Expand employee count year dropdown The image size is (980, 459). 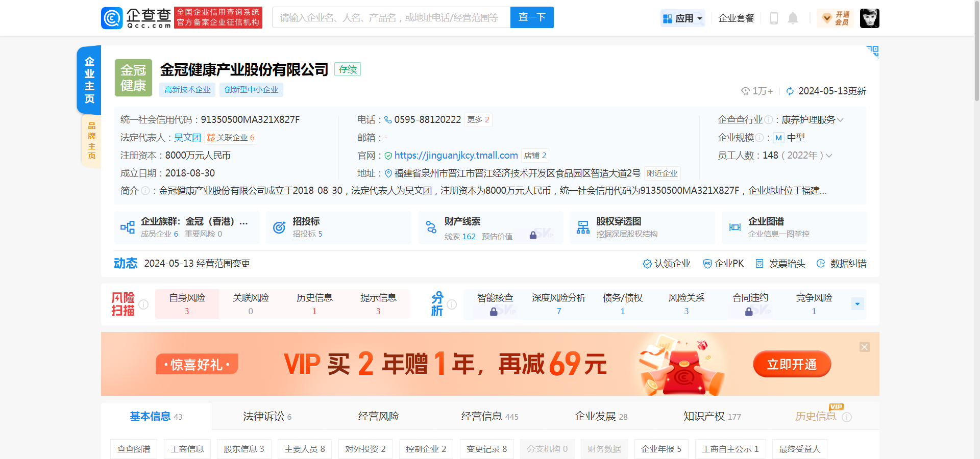[829, 156]
